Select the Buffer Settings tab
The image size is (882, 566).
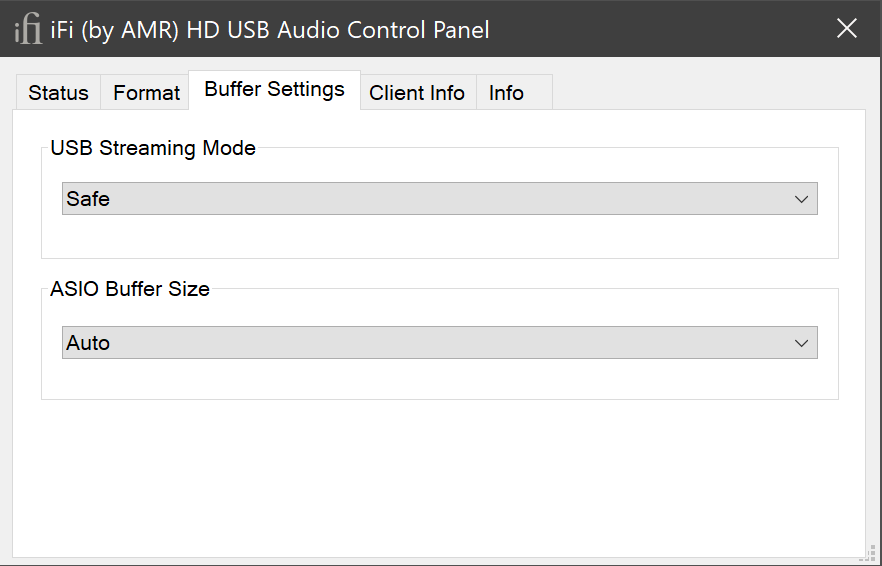pos(274,89)
